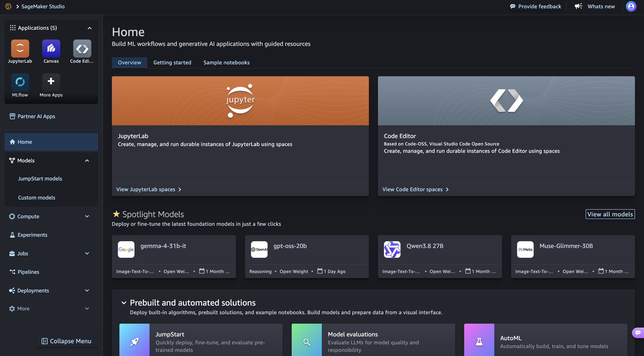Screen dimensions: 644x356
Task: Click the SageMaker logo icon in header
Action: point(8,6)
